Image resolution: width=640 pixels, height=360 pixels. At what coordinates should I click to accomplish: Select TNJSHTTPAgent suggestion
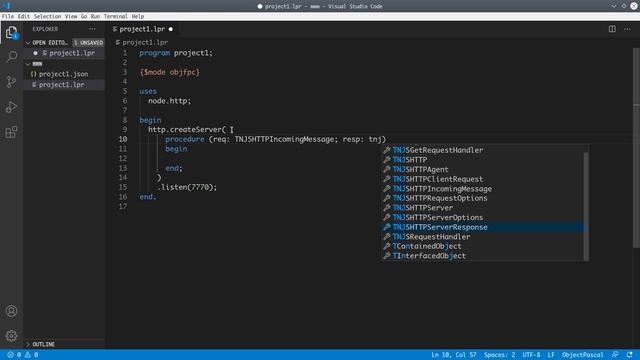coord(483,169)
